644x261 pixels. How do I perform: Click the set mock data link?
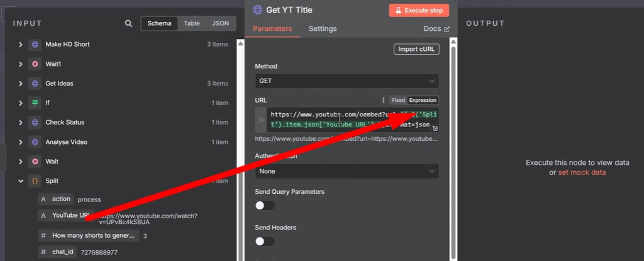pos(582,172)
